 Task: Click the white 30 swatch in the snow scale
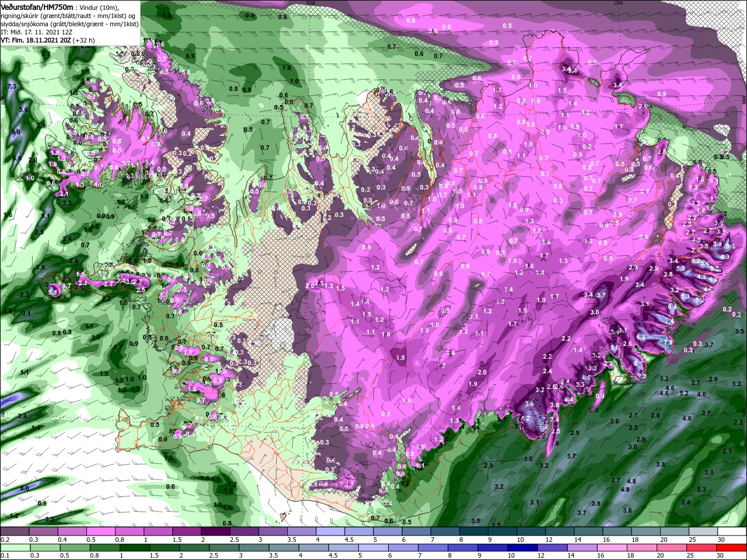(x=732, y=531)
